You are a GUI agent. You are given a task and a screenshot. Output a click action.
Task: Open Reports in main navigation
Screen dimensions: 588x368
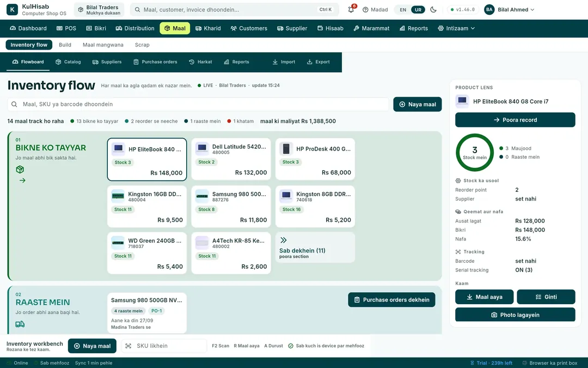414,28
